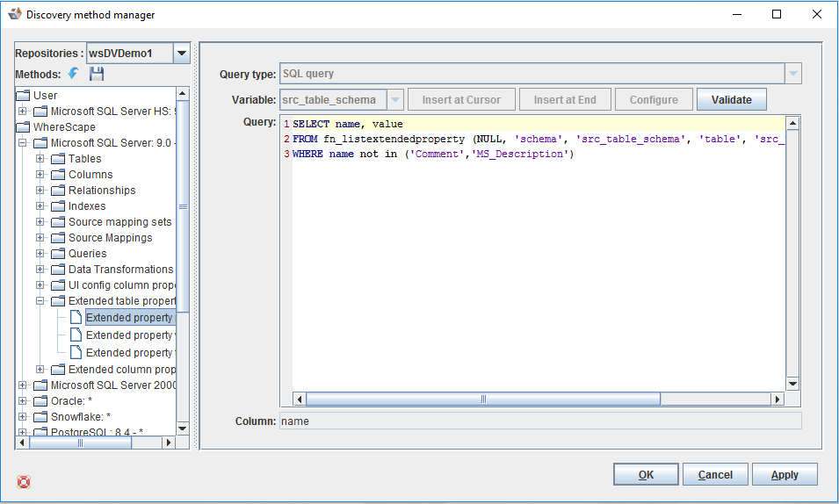Click the Validate button
The height and width of the screenshot is (504, 839).
(x=731, y=99)
